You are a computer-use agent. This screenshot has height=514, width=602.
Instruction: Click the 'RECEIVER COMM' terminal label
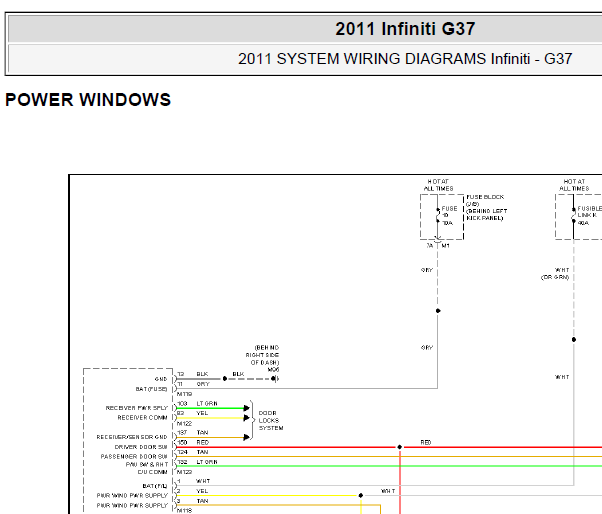tap(142, 418)
